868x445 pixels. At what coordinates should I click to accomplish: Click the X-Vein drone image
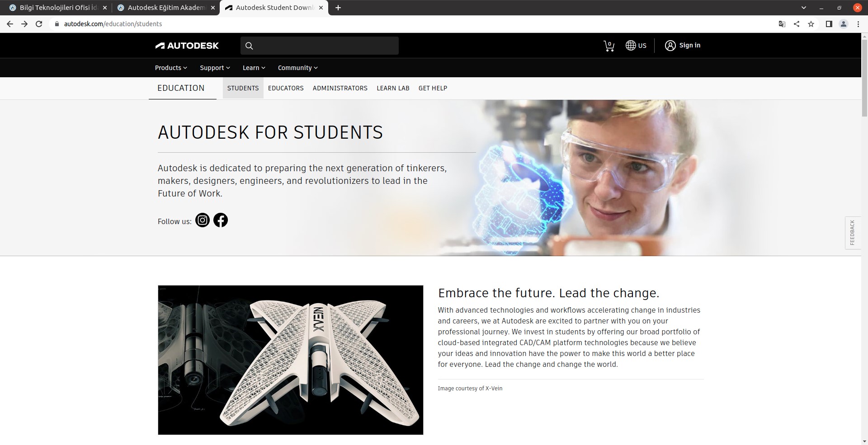pyautogui.click(x=291, y=360)
